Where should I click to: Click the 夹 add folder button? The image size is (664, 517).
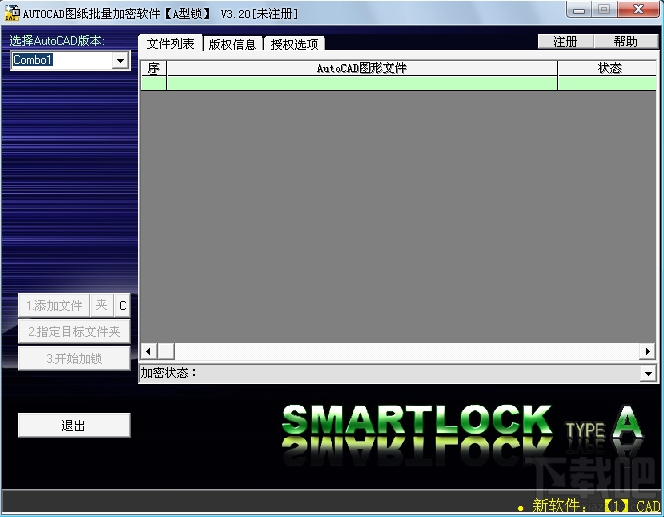(x=102, y=305)
